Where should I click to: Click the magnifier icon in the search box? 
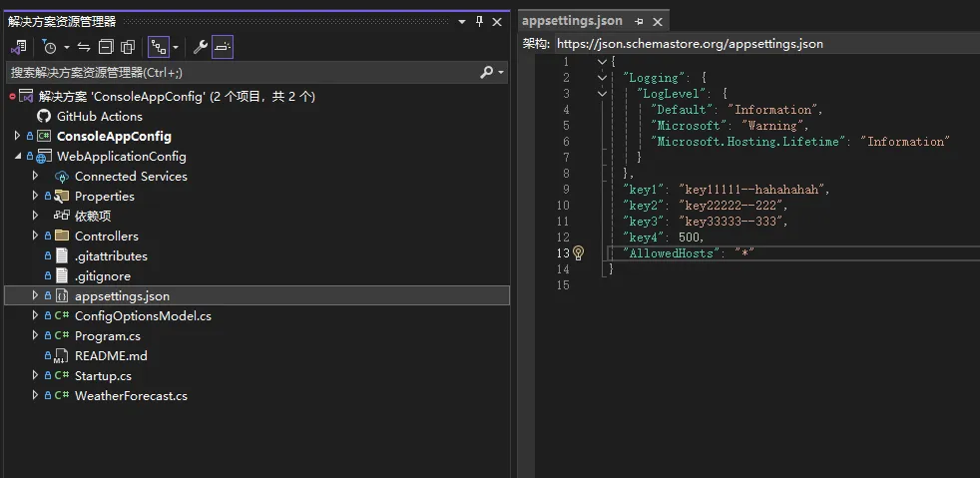[486, 73]
